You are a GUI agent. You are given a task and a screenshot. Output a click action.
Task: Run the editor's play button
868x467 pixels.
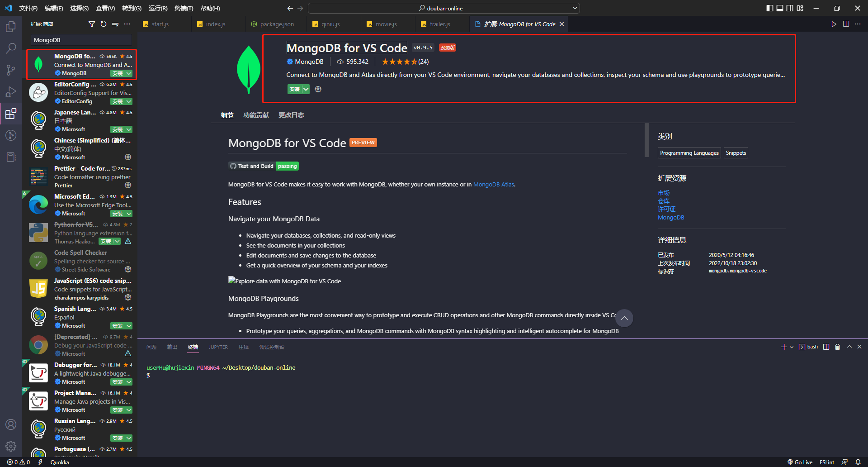pyautogui.click(x=834, y=24)
